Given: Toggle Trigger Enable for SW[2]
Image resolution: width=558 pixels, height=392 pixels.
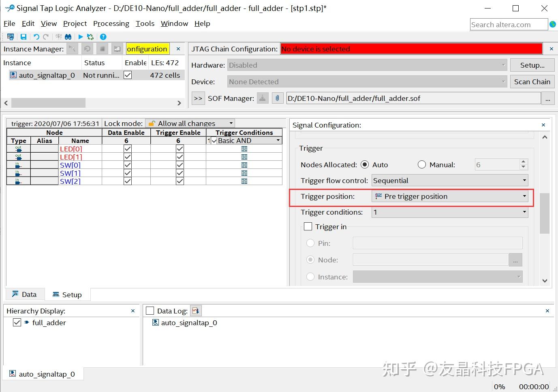Looking at the screenshot, I should pyautogui.click(x=180, y=181).
